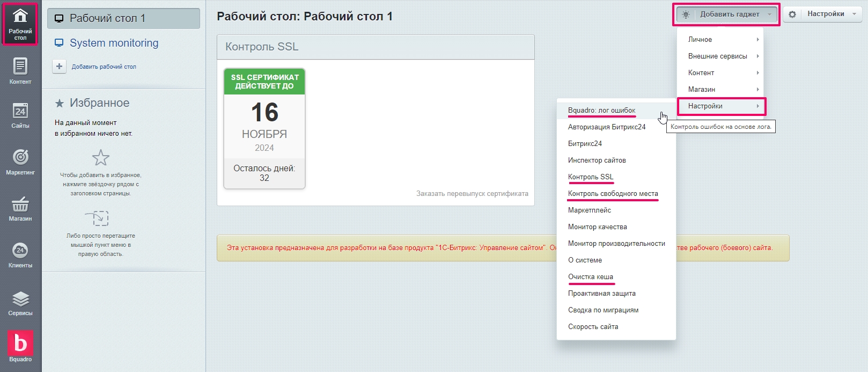Click the monitor icon next to System monitoring
Image resolution: width=868 pixels, height=372 pixels.
pos(59,43)
